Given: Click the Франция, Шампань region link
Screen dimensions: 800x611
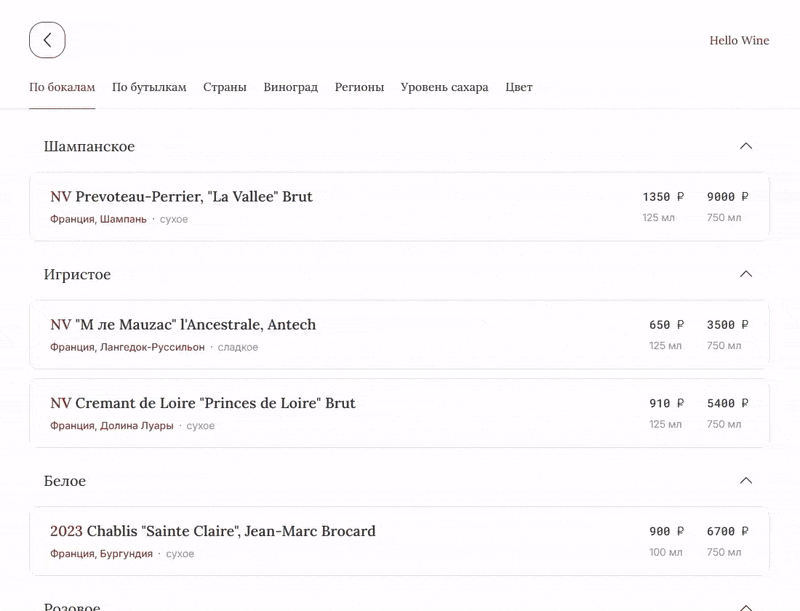Looking at the screenshot, I should click(98, 219).
